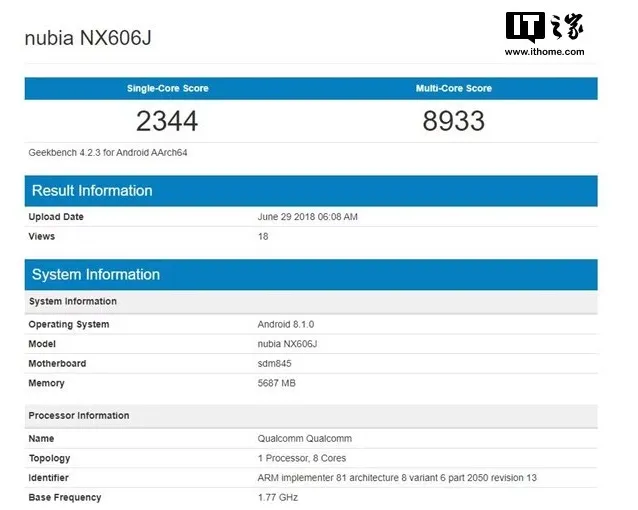
Task: Click the www.ithome.com website address
Action: (545, 51)
